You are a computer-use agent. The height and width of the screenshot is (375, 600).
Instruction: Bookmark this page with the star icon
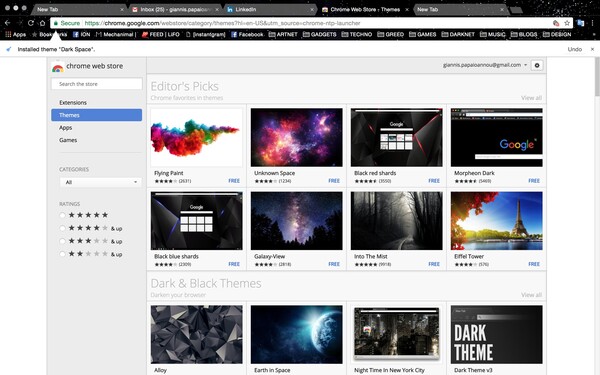[x=567, y=23]
